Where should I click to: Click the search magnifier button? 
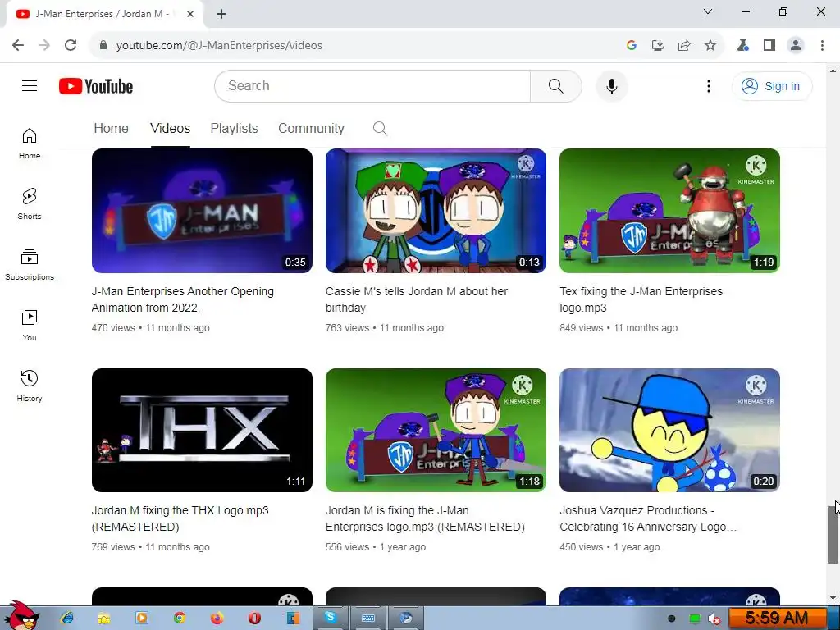(555, 85)
